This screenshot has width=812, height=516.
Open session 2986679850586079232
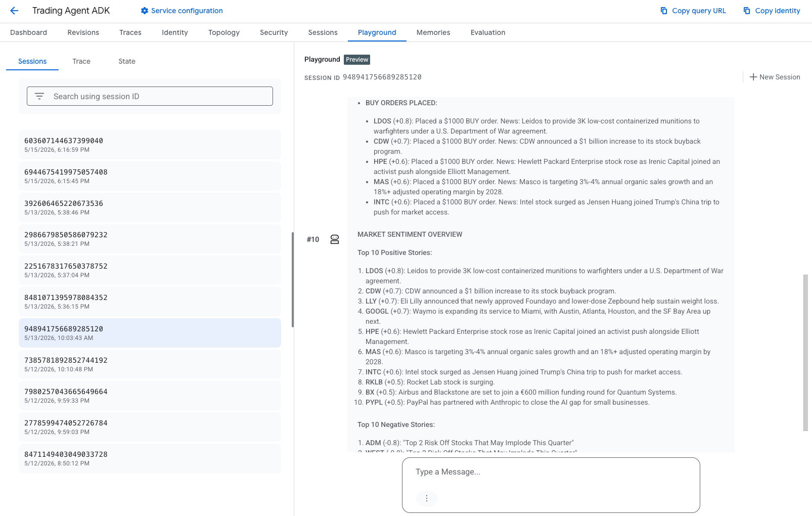pyautogui.click(x=150, y=239)
